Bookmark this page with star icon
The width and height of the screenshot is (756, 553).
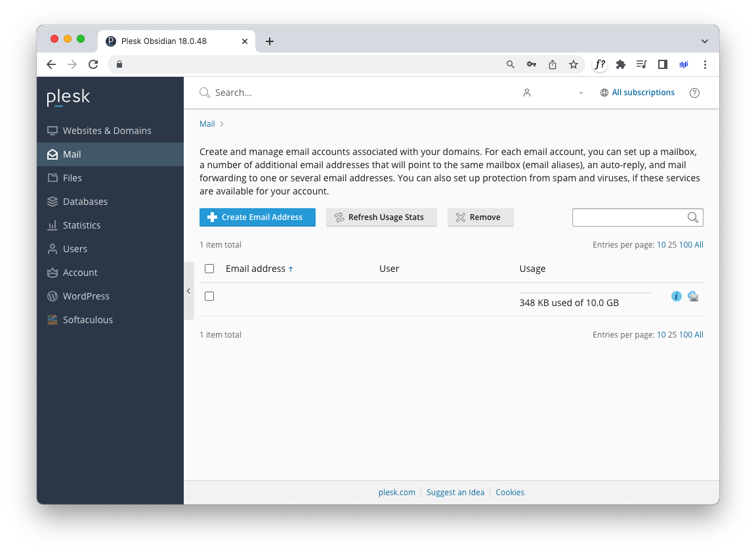tap(574, 64)
